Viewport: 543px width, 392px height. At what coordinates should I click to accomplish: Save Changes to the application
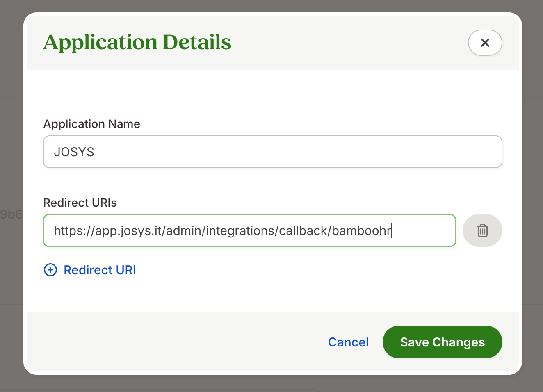[x=442, y=342]
